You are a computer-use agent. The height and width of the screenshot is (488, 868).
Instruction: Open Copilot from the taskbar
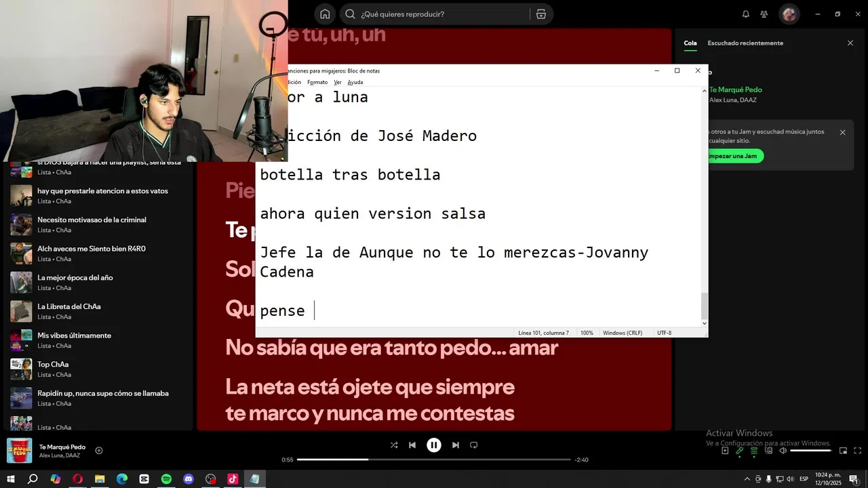click(x=56, y=479)
